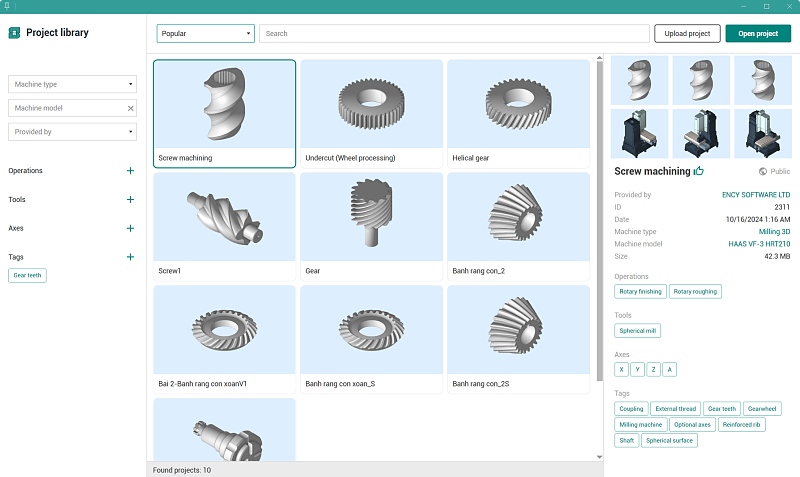Image resolution: width=800 pixels, height=477 pixels.
Task: Clear the Machine model field with X
Action: pyautogui.click(x=130, y=108)
